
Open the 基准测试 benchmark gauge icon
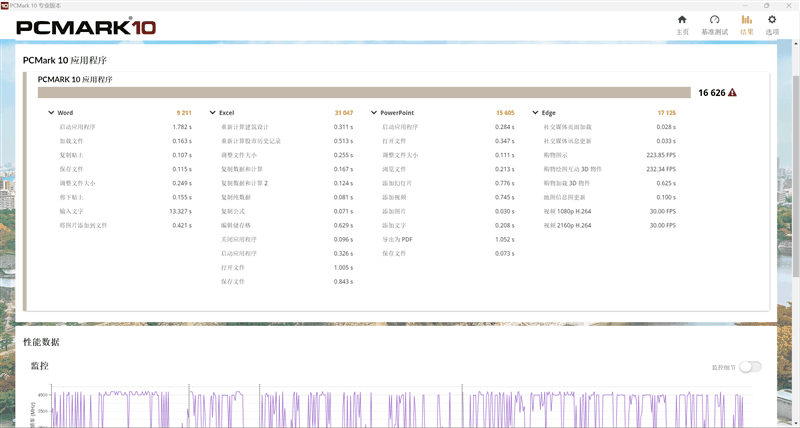[x=714, y=20]
